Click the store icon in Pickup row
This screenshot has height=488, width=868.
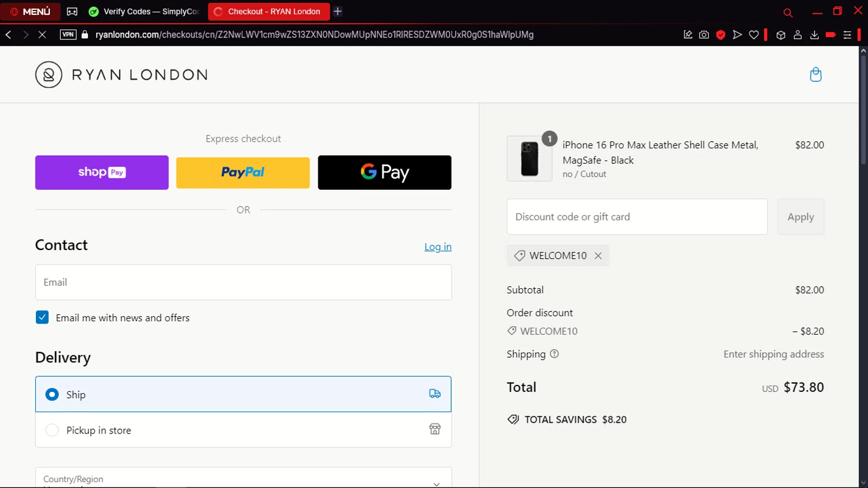tap(435, 429)
